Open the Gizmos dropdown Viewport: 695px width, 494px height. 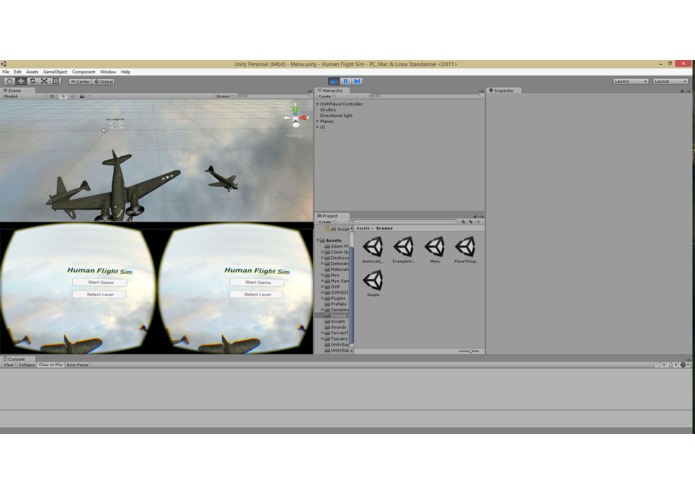(225, 96)
